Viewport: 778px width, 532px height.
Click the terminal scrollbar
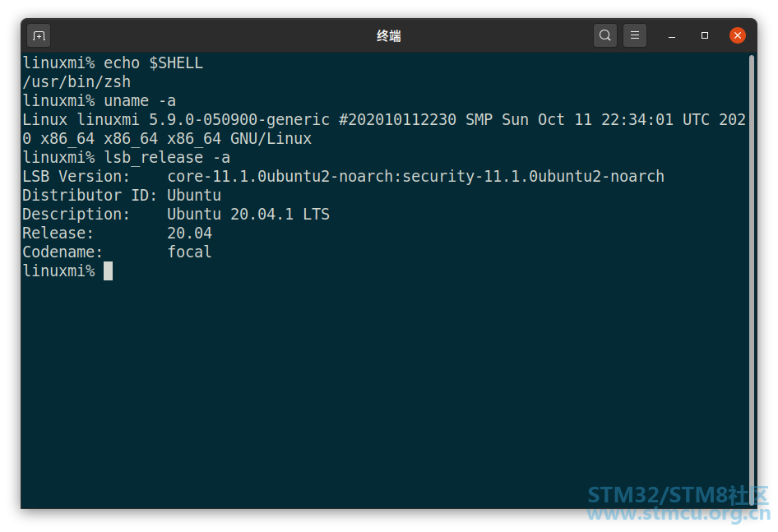(x=752, y=280)
